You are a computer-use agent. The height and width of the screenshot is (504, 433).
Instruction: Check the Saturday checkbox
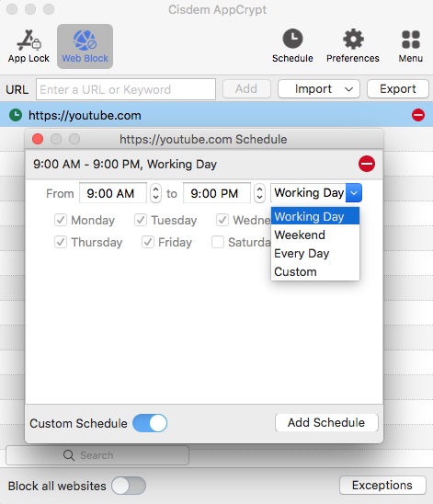218,242
